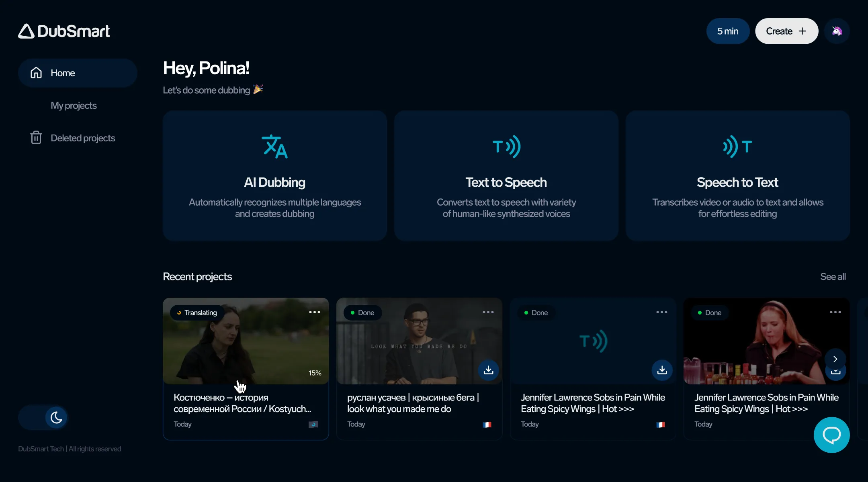Click "Today" date on the Костюченко project
Image resolution: width=868 pixels, height=482 pixels.
pos(182,424)
